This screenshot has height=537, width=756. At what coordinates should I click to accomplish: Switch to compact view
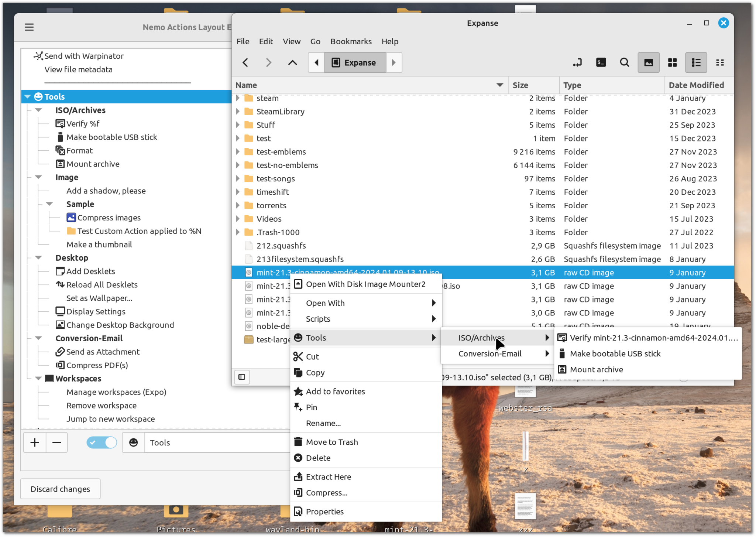pos(720,62)
